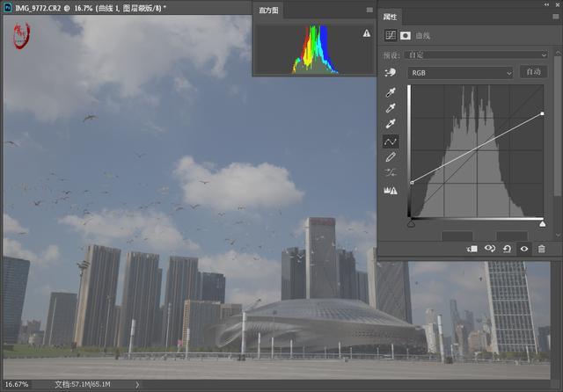Open the RGB channel dropdown
The width and height of the screenshot is (563, 392).
460,73
